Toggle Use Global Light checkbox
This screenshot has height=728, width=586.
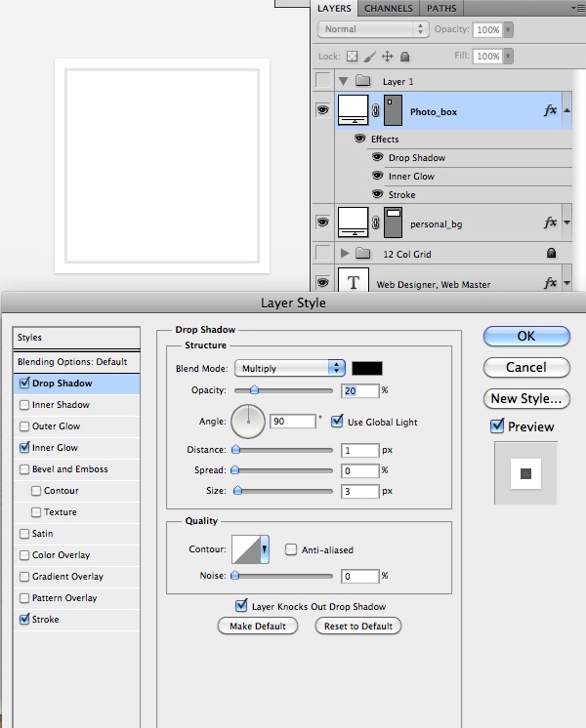click(x=337, y=422)
